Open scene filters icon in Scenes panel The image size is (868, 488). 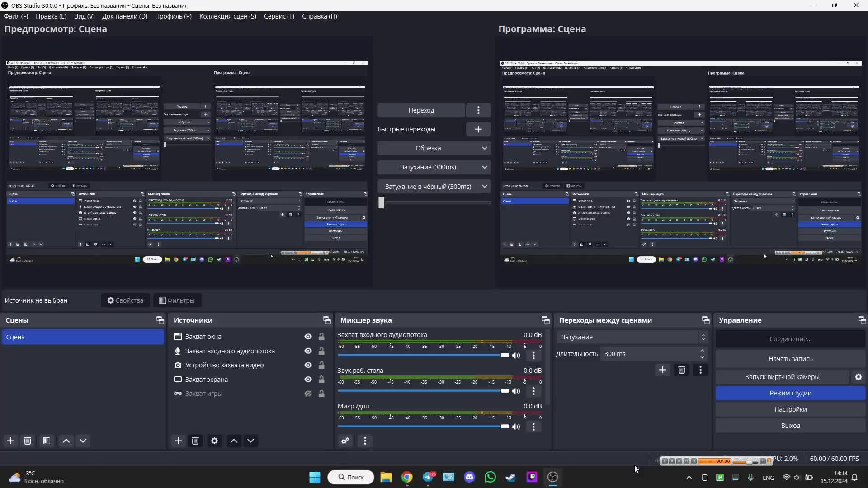pos(47,441)
